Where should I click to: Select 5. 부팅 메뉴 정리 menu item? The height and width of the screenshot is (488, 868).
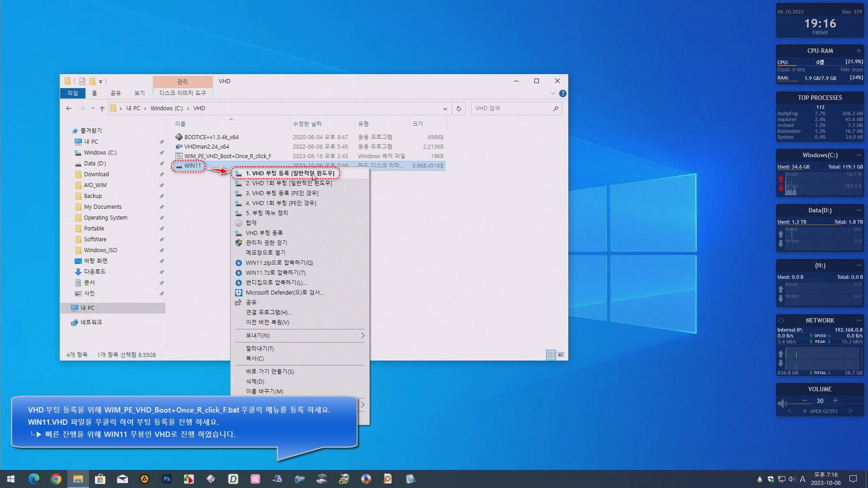click(300, 213)
